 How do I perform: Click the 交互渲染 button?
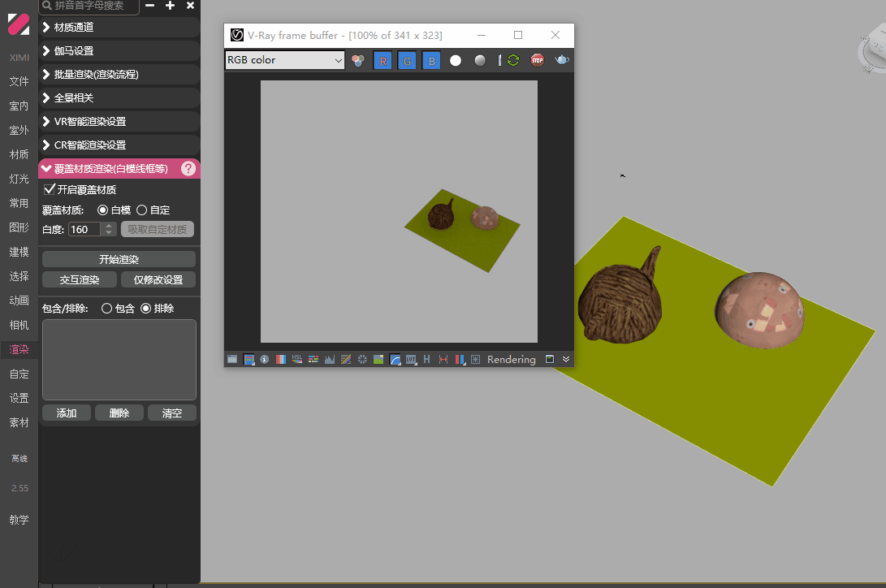click(x=80, y=279)
